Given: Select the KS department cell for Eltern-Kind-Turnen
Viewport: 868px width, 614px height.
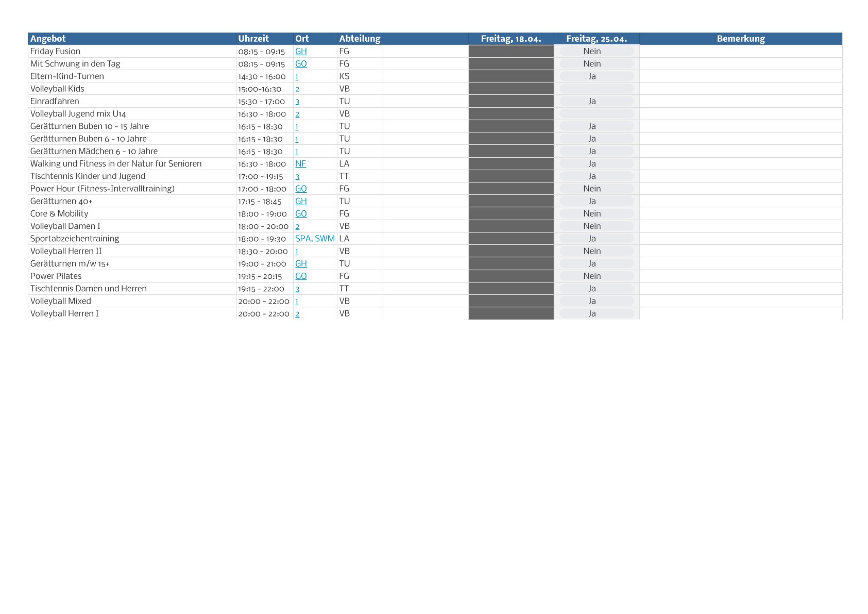Looking at the screenshot, I should (x=360, y=76).
